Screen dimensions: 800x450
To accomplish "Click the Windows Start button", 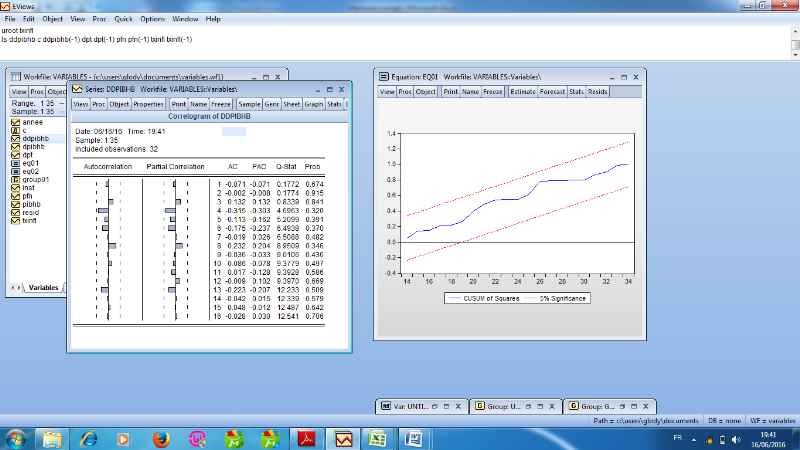I will (x=18, y=438).
